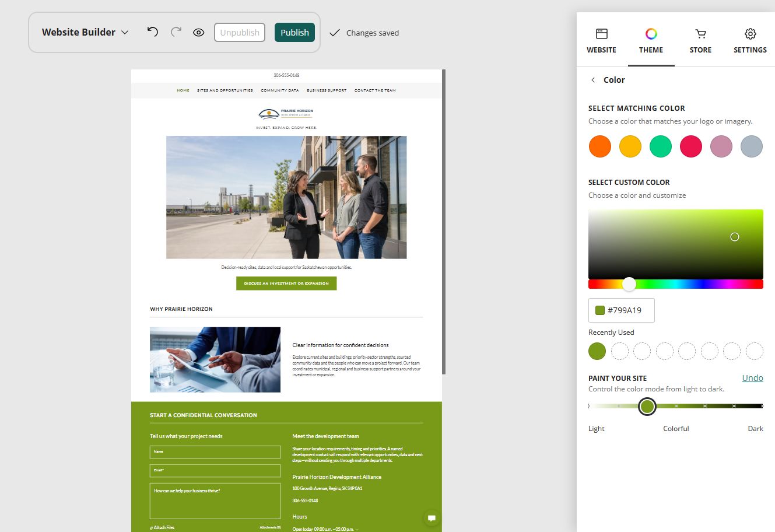Select the THEME tab
This screenshot has height=532, width=775.
tap(651, 41)
